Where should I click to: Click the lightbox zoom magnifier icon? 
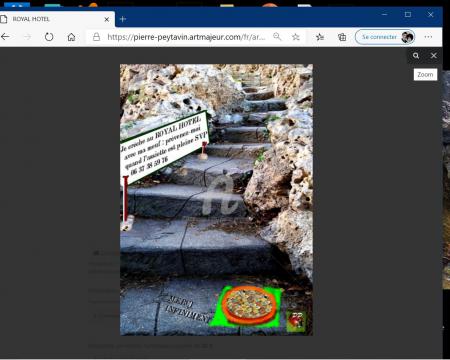(x=416, y=56)
